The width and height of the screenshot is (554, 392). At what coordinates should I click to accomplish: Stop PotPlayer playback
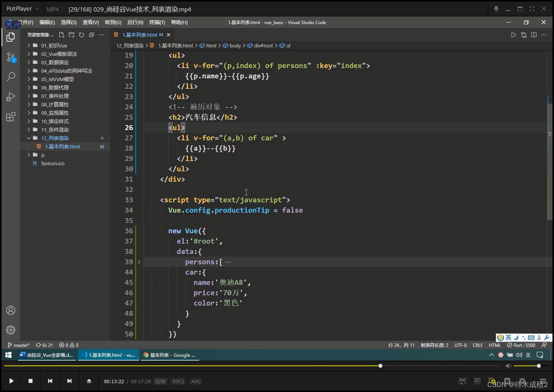(31, 381)
